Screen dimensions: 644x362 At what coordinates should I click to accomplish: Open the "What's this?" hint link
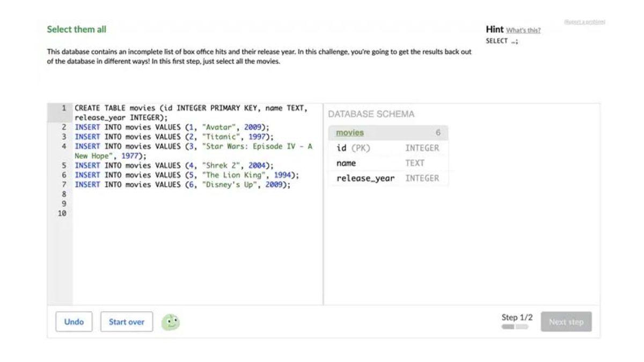click(x=523, y=30)
